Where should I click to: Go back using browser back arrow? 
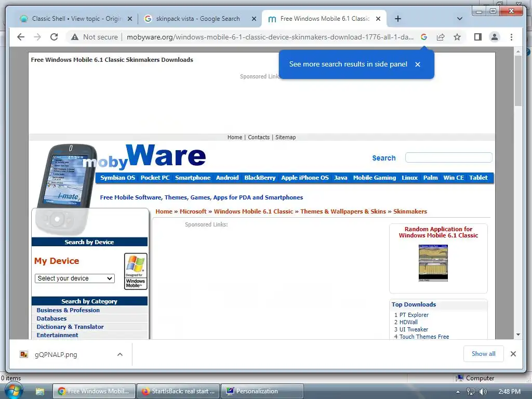coord(21,37)
